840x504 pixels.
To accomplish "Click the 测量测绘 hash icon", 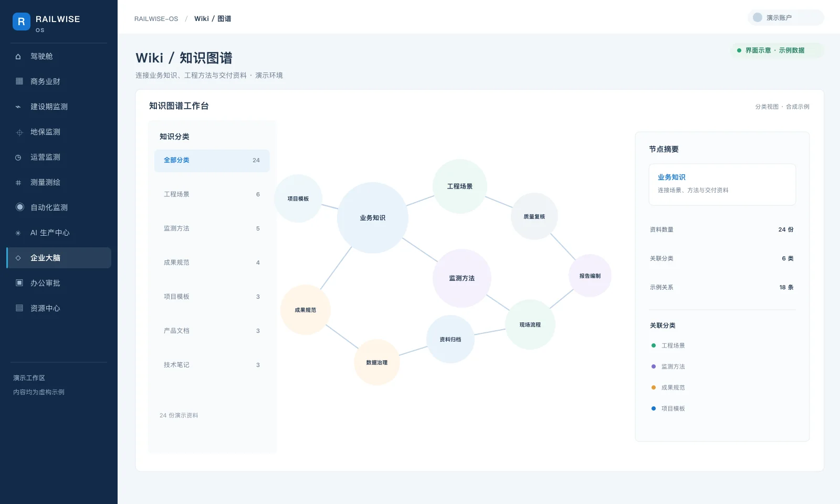I will [18, 183].
